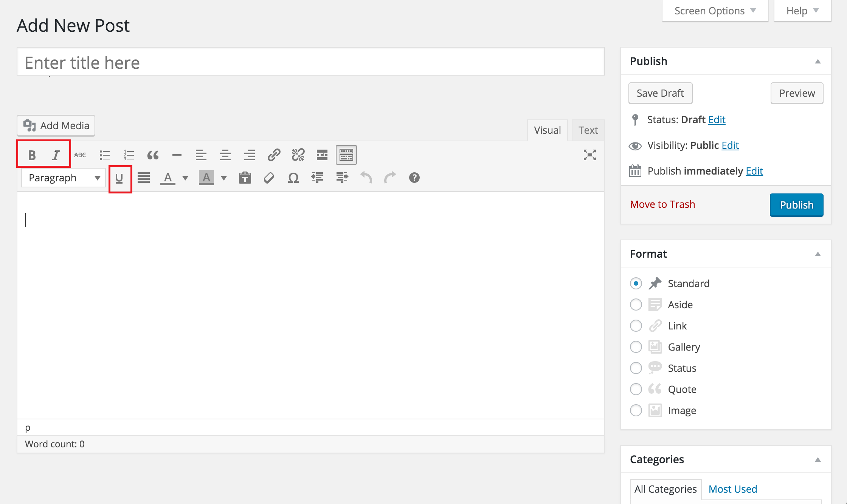Open the Paragraph style dropdown
This screenshot has height=504, width=847.
tap(63, 178)
